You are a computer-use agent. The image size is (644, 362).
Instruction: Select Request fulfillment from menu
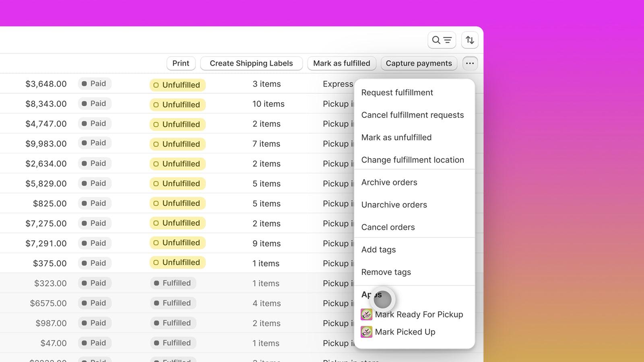click(397, 93)
